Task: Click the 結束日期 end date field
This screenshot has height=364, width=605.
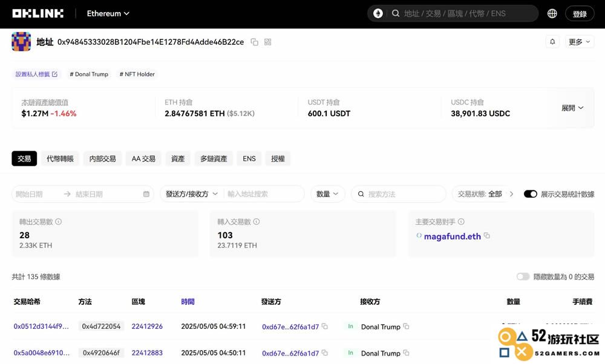Action: click(x=89, y=194)
